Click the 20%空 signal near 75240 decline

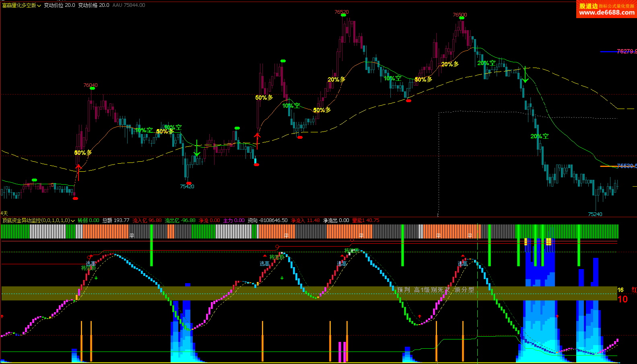tap(539, 136)
